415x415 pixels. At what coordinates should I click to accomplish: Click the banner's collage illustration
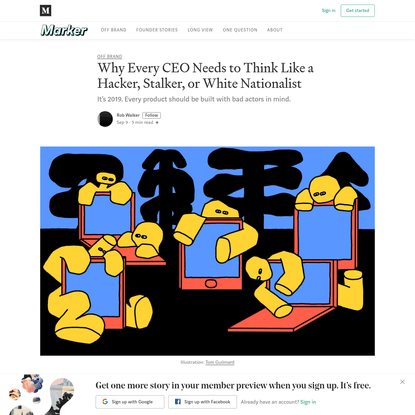pos(41,394)
